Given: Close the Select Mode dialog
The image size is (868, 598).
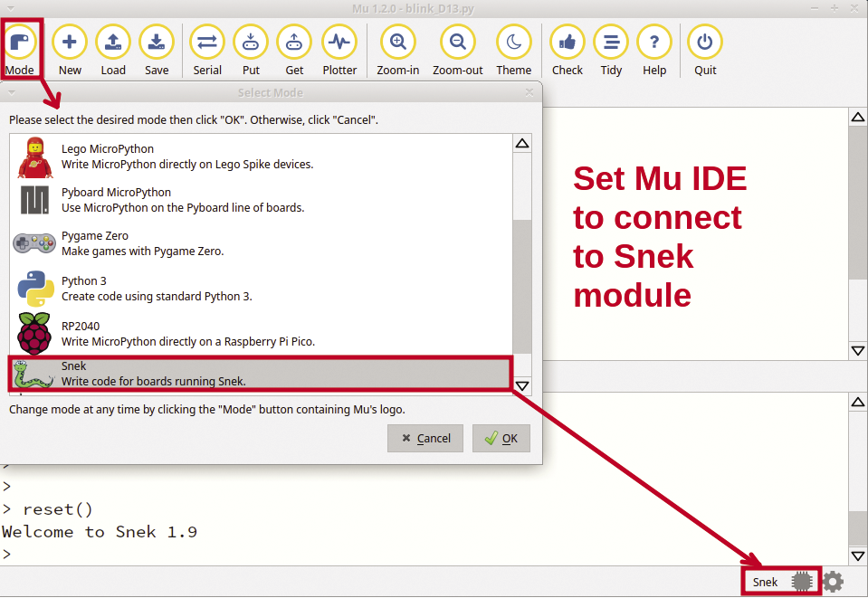Looking at the screenshot, I should tap(529, 92).
